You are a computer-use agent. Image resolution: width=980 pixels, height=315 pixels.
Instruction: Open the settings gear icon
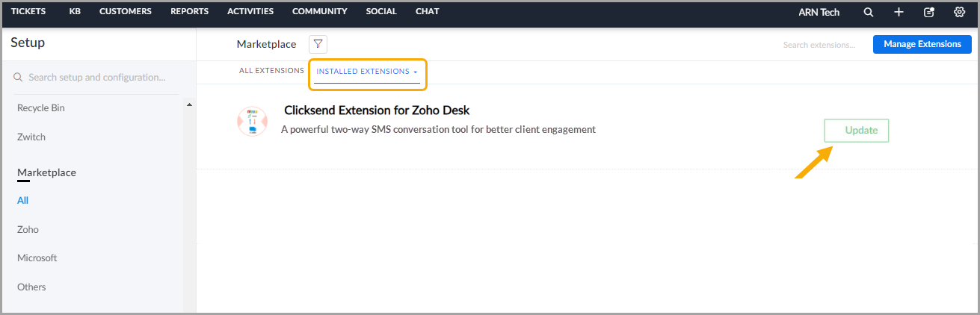pyautogui.click(x=960, y=12)
